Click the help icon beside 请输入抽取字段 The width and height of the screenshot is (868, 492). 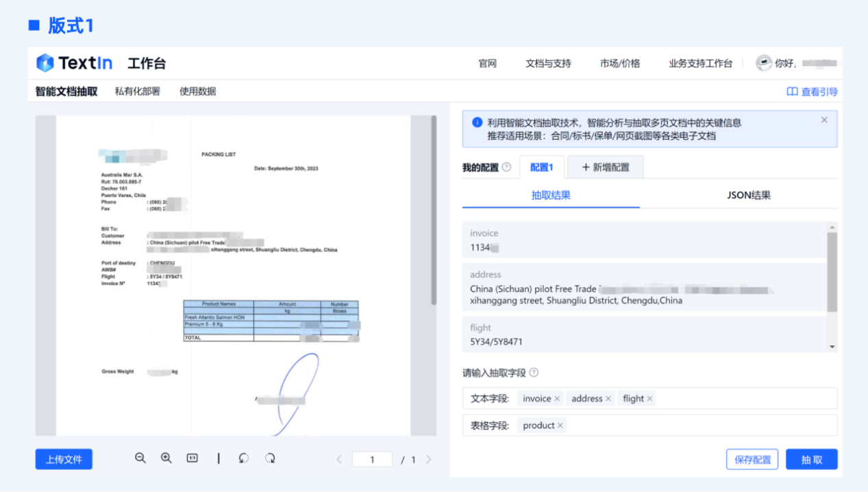tap(534, 373)
